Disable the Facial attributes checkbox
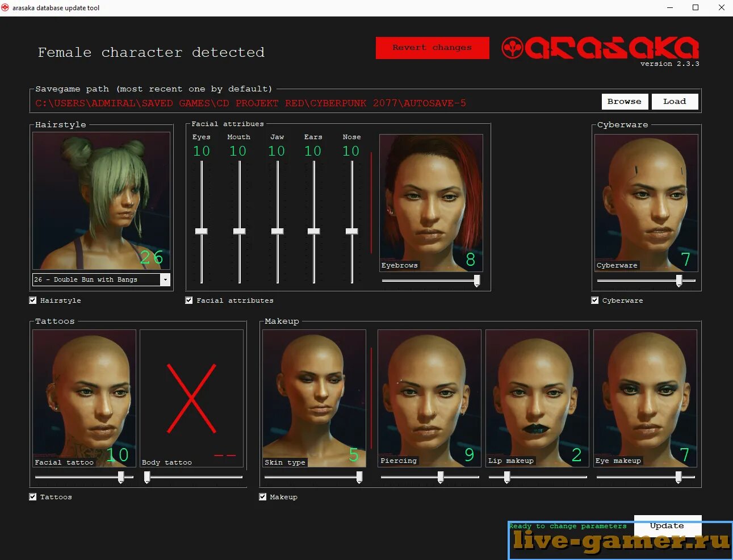 pyautogui.click(x=189, y=300)
